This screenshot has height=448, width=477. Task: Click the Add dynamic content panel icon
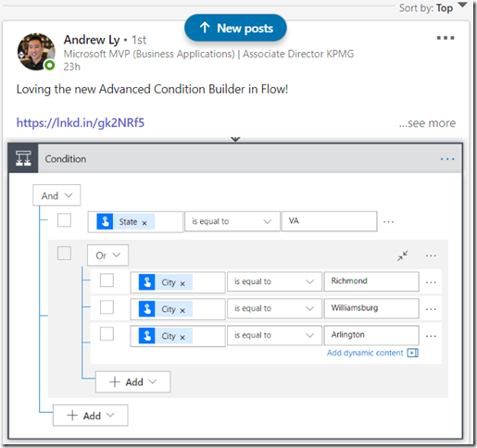pyautogui.click(x=413, y=353)
